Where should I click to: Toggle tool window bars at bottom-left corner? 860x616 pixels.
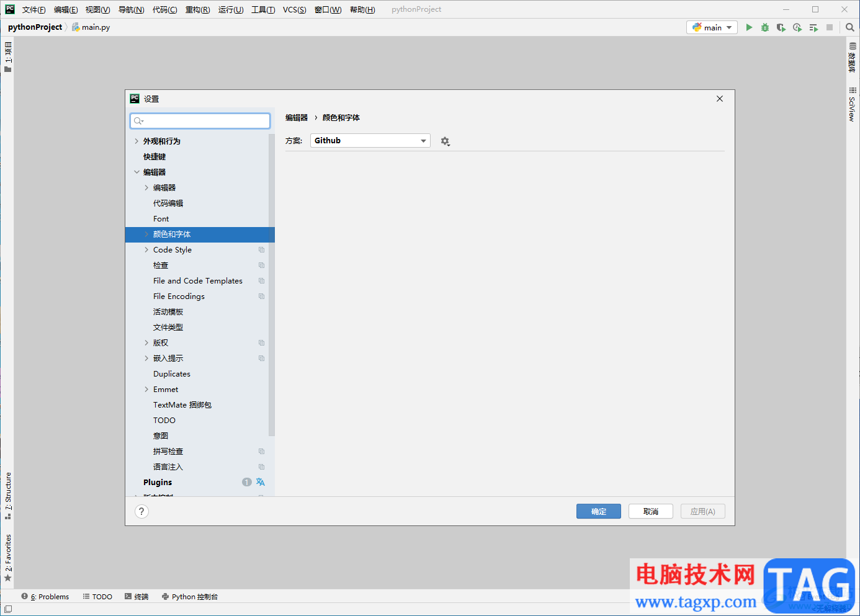click(8, 609)
